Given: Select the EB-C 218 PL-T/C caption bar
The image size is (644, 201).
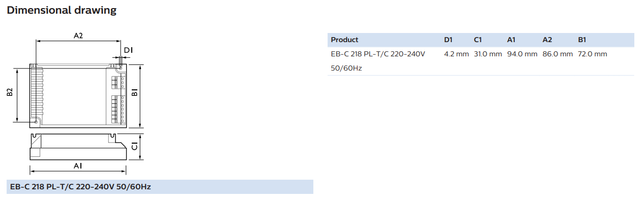Looking at the screenshot, I should (x=160, y=187).
